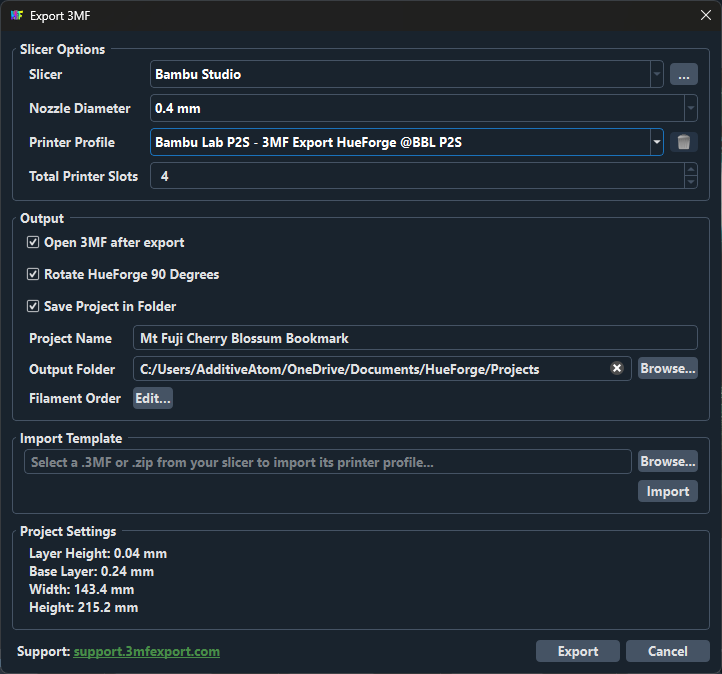Increase Total Printer Slots with up arrow
722x674 pixels.
coord(691,169)
